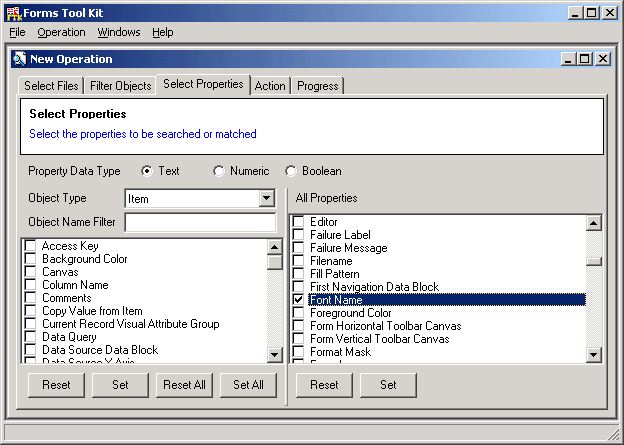Check the Filename checkbox
The image size is (624, 445).
[x=298, y=261]
